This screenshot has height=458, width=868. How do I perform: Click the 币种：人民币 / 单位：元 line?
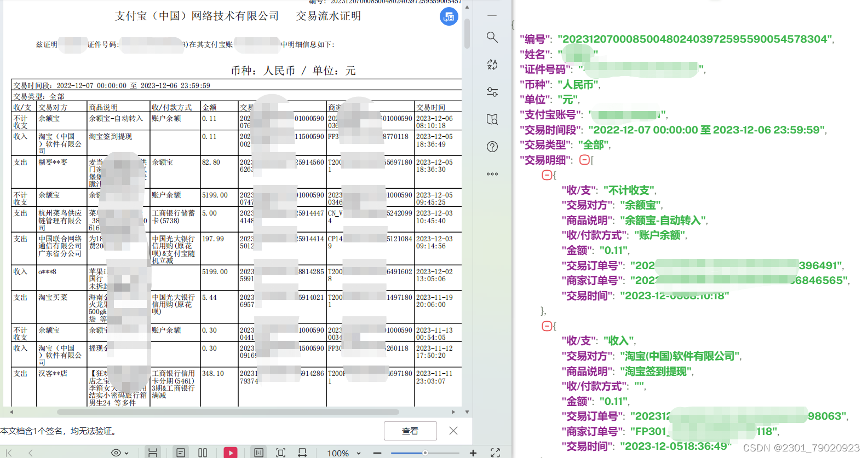tap(293, 71)
